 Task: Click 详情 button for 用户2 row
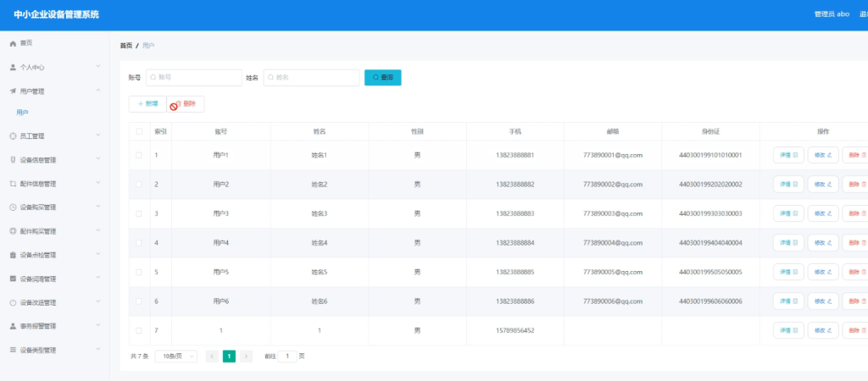(x=788, y=184)
